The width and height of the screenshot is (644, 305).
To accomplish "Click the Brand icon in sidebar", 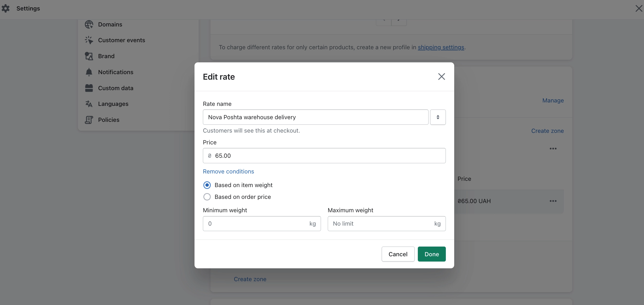I will [89, 56].
